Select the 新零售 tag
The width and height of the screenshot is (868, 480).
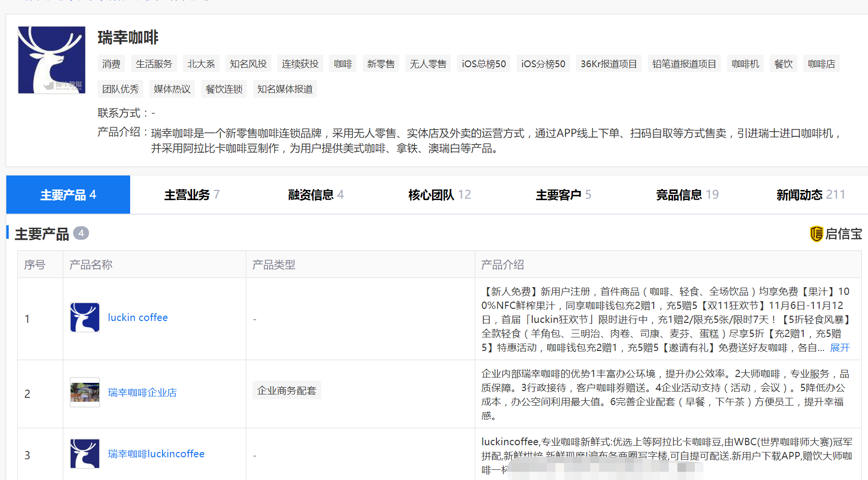click(381, 64)
